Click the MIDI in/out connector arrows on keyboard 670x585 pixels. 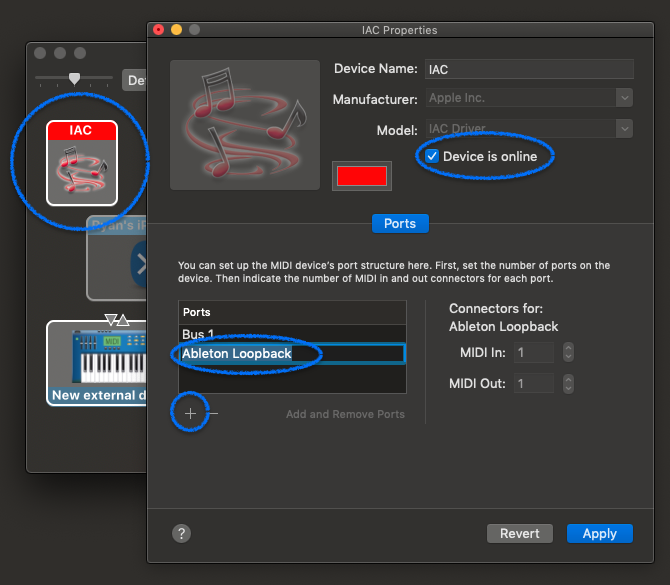[117, 320]
